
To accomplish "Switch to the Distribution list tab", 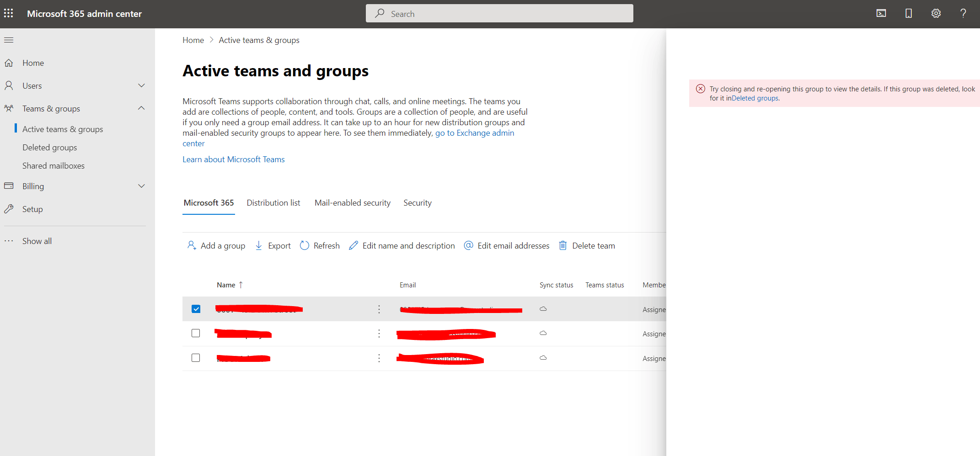I will (273, 203).
